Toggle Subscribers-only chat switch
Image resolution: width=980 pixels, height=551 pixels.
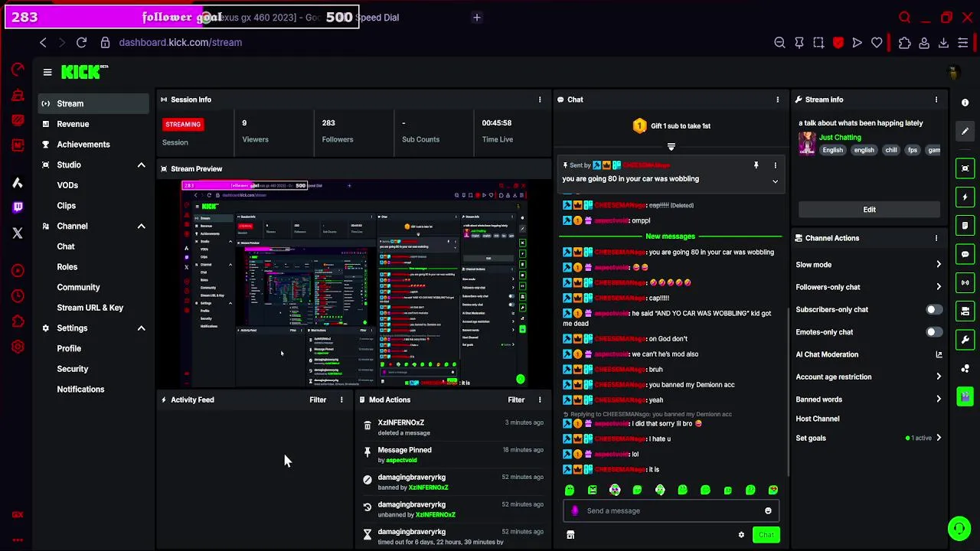pyautogui.click(x=934, y=310)
